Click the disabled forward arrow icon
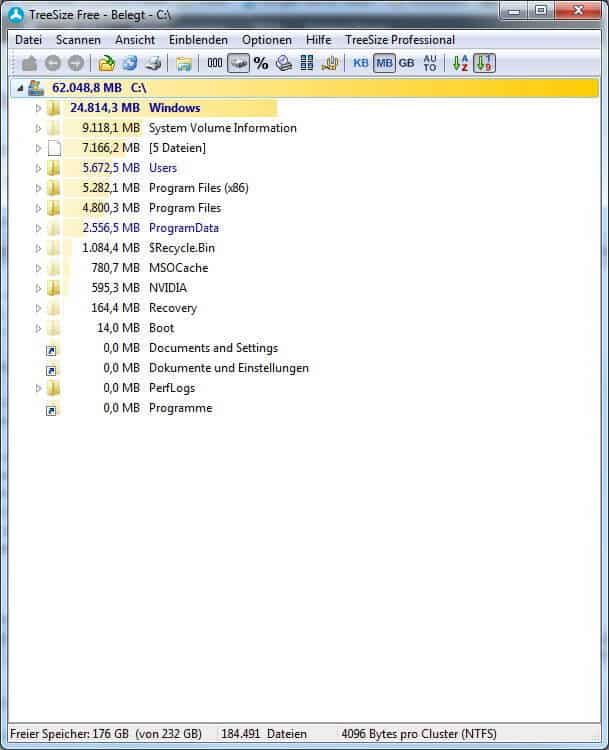This screenshot has height=750, width=609. 76,63
